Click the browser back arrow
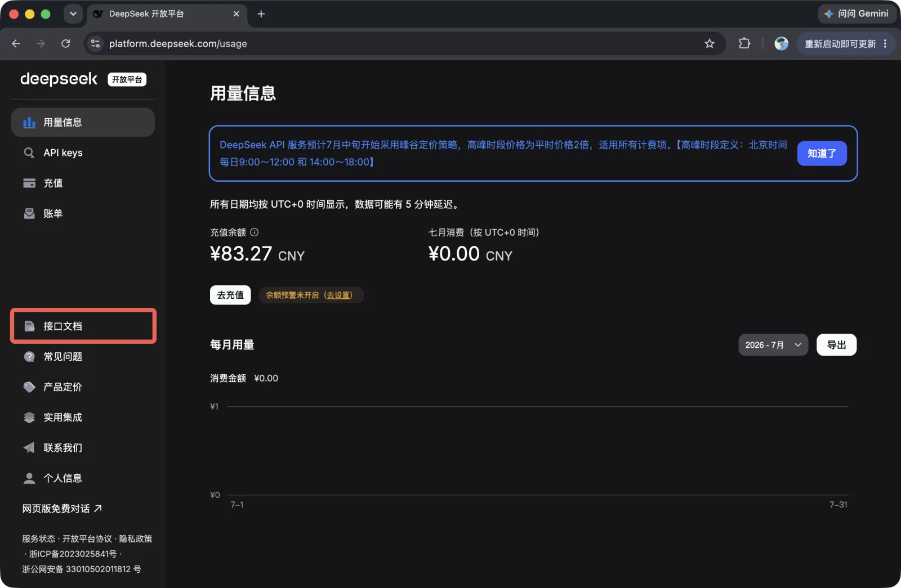 coord(16,43)
